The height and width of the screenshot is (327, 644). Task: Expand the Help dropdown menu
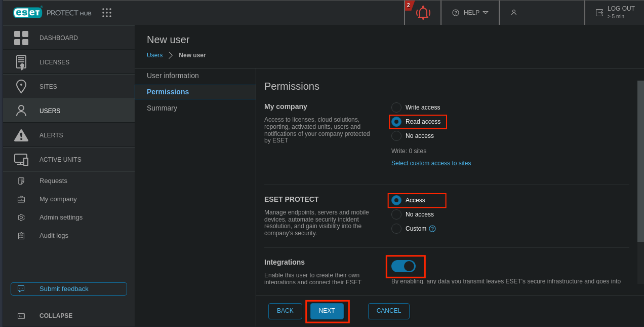tap(470, 13)
